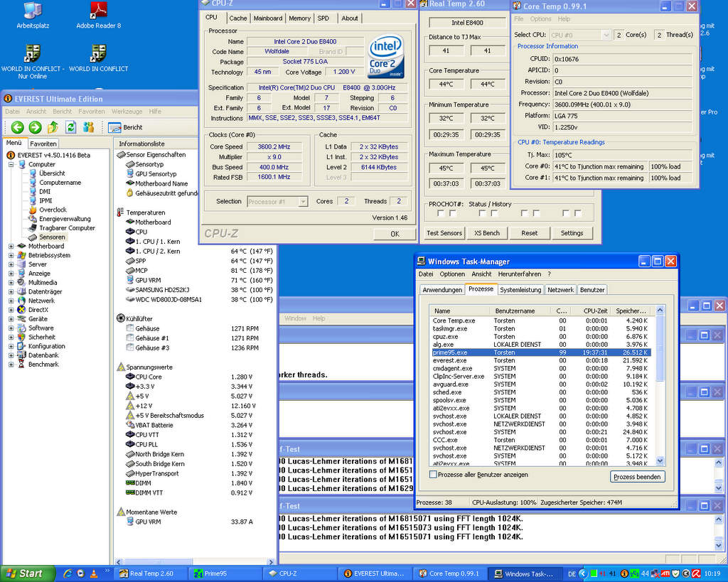Switch to Systemleistung tab in Task-Manager
This screenshot has width=728, height=582.
coord(520,290)
